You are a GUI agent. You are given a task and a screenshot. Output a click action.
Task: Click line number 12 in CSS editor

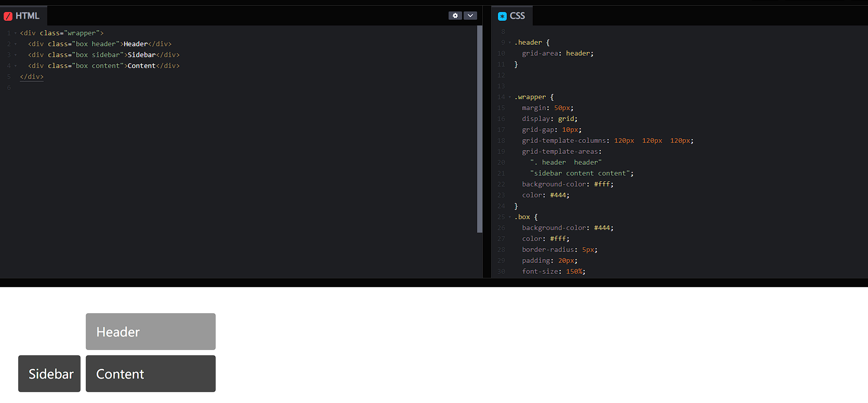point(501,75)
